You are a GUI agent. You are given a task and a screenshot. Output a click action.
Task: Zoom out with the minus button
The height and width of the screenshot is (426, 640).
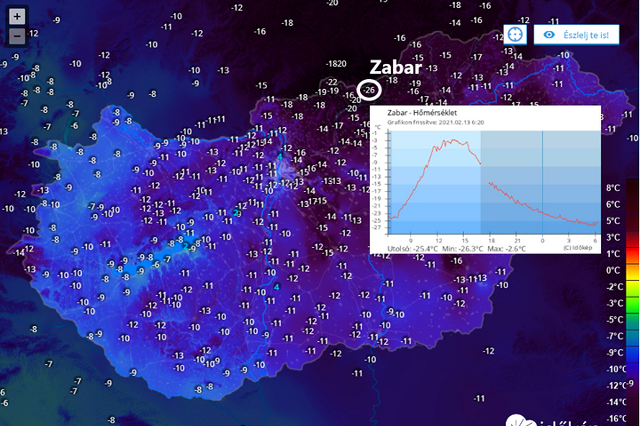[x=17, y=36]
